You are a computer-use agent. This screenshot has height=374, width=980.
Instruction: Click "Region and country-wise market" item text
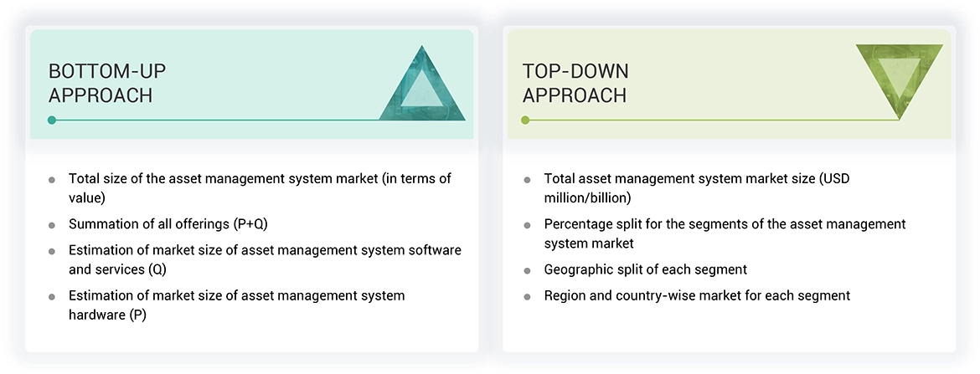[x=697, y=295]
